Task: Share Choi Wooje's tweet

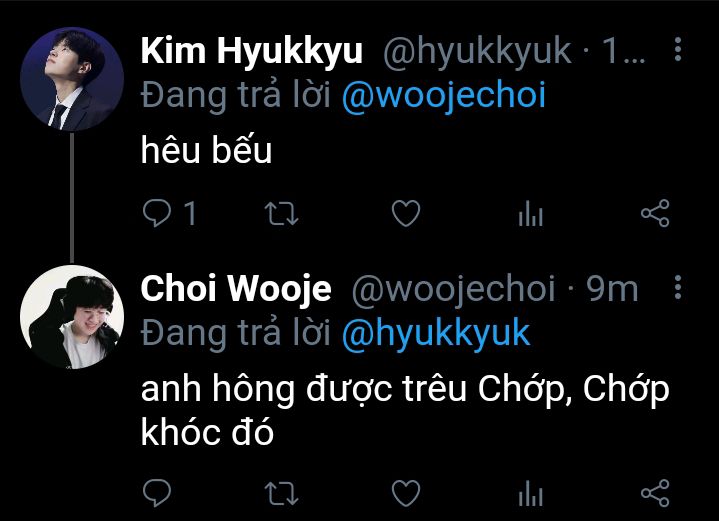Action: coord(655,493)
